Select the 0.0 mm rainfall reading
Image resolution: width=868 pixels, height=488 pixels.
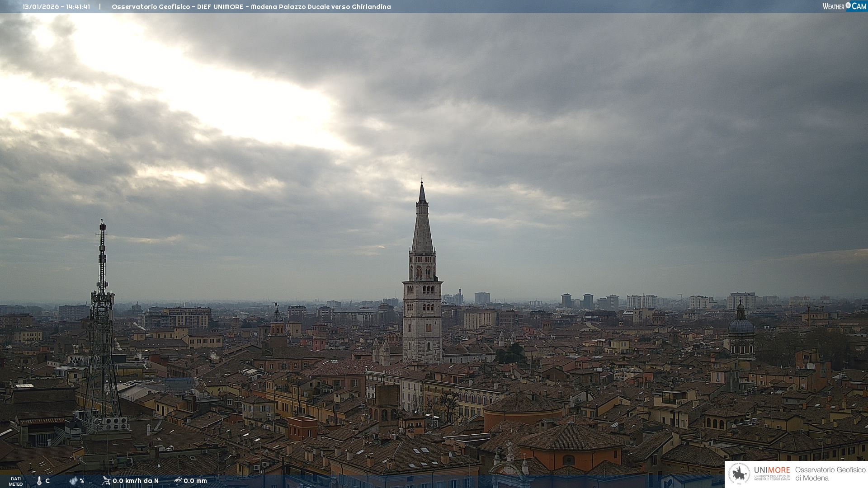coord(195,481)
